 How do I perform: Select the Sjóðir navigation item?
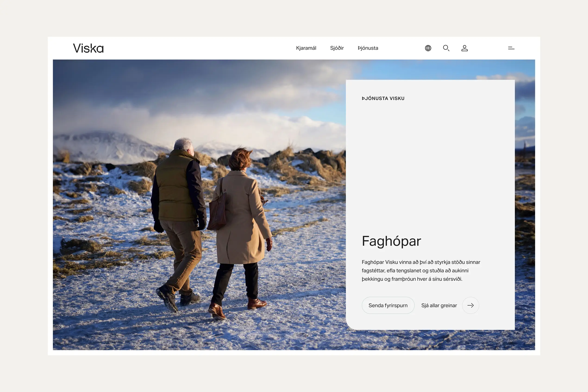pos(337,48)
